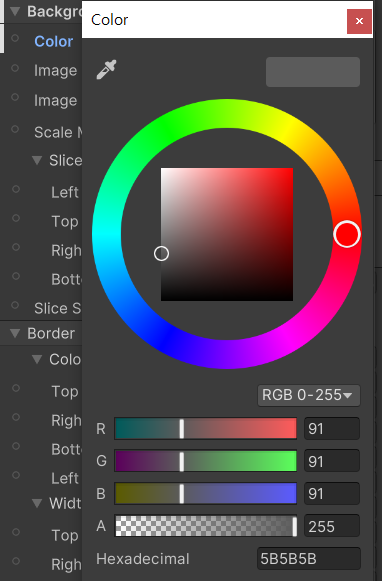This screenshot has height=581, width=382.
Task: Select the Slice Left property label
Action: point(65,192)
